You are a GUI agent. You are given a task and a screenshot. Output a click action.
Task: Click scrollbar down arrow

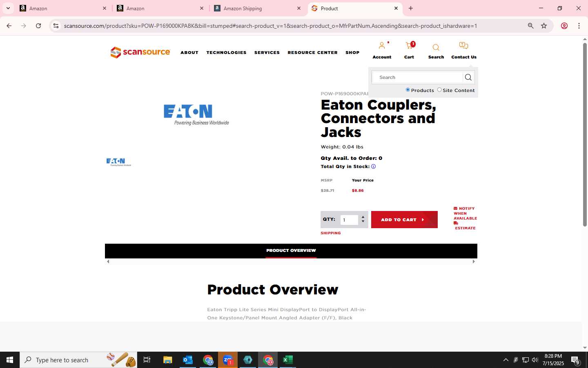pos(585,348)
